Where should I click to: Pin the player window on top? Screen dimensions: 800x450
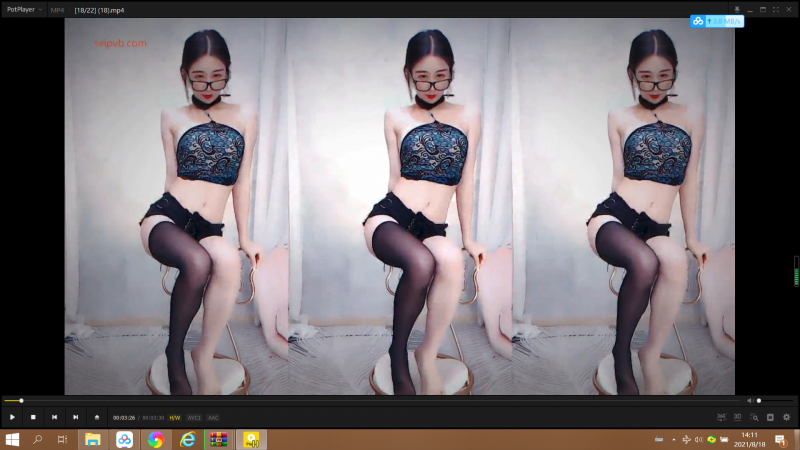point(736,9)
